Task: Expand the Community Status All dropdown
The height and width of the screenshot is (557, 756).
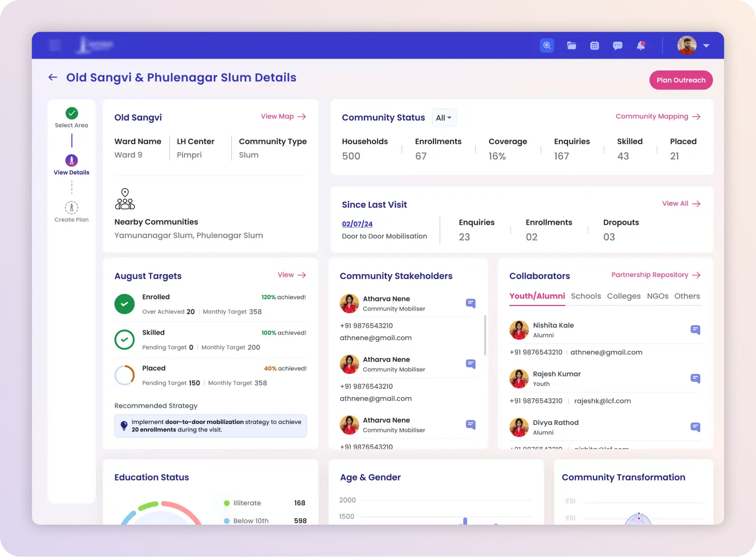Action: 444,118
